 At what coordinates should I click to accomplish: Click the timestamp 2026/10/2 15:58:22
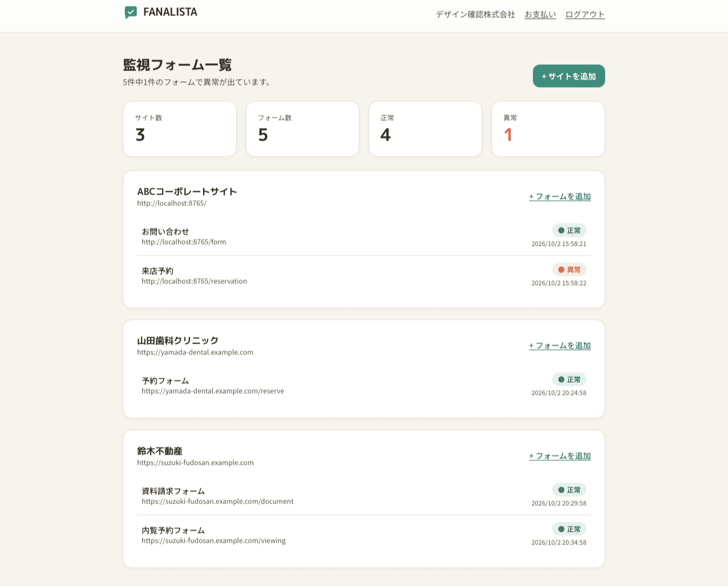[x=559, y=283]
